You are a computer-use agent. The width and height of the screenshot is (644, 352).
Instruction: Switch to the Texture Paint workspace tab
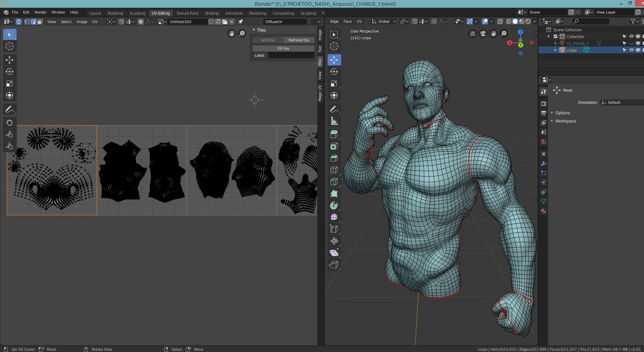point(187,13)
